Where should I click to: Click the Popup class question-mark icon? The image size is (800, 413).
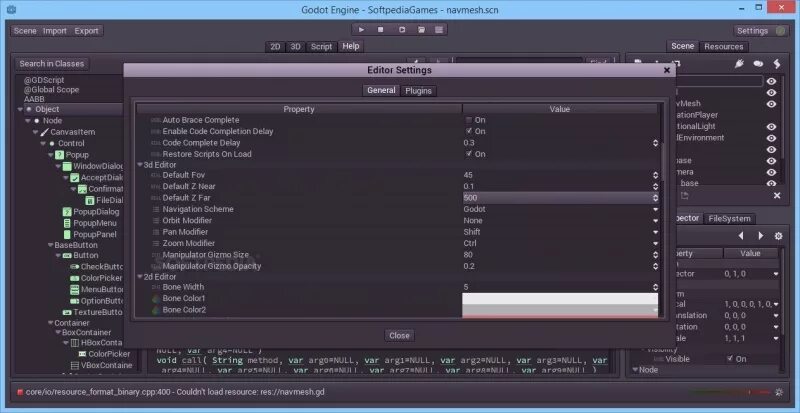click(59, 155)
